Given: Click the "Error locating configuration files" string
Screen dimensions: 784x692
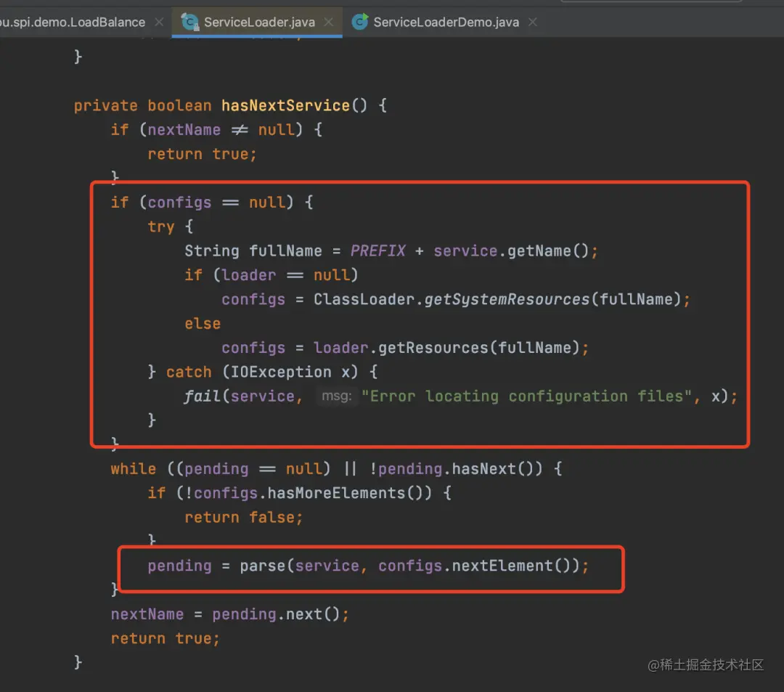Looking at the screenshot, I should point(526,396).
